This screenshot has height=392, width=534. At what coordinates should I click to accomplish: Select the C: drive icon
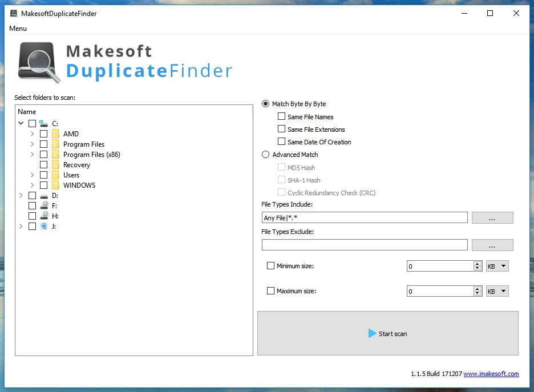44,123
